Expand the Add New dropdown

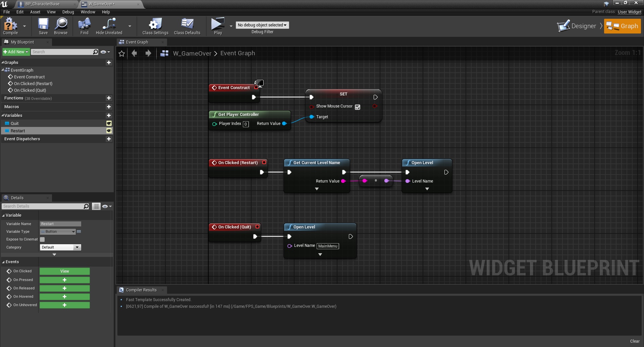click(16, 52)
